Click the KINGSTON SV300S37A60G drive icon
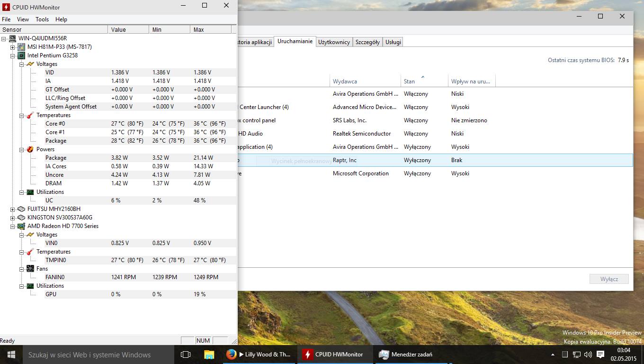Viewport: 644px width, 364px height. (21, 218)
